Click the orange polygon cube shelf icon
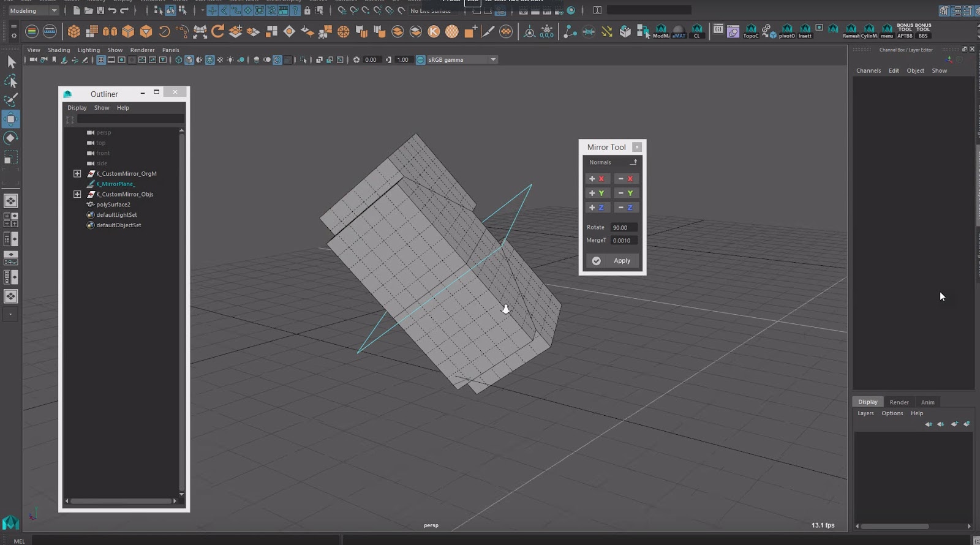 (73, 31)
